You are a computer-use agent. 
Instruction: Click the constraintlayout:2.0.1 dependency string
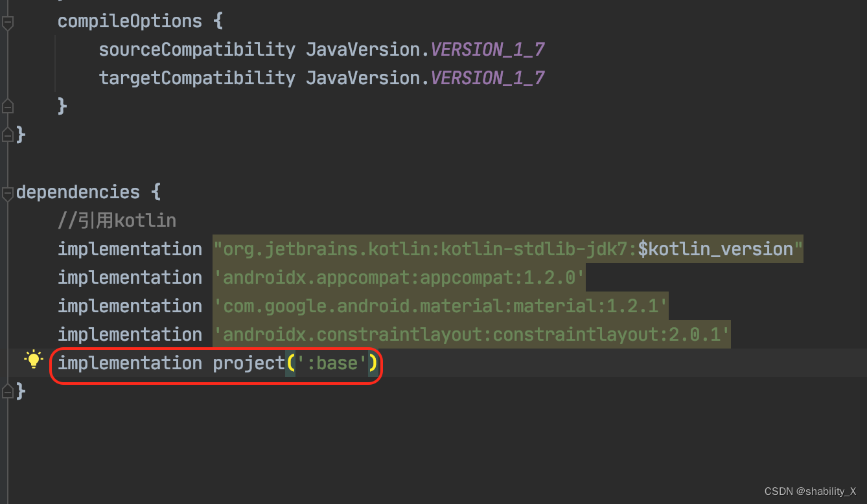[x=472, y=334]
